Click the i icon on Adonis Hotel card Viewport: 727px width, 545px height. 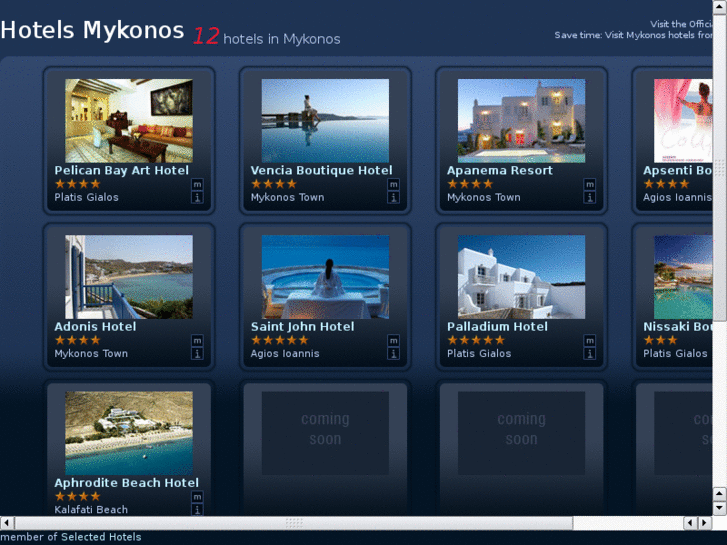click(x=197, y=354)
